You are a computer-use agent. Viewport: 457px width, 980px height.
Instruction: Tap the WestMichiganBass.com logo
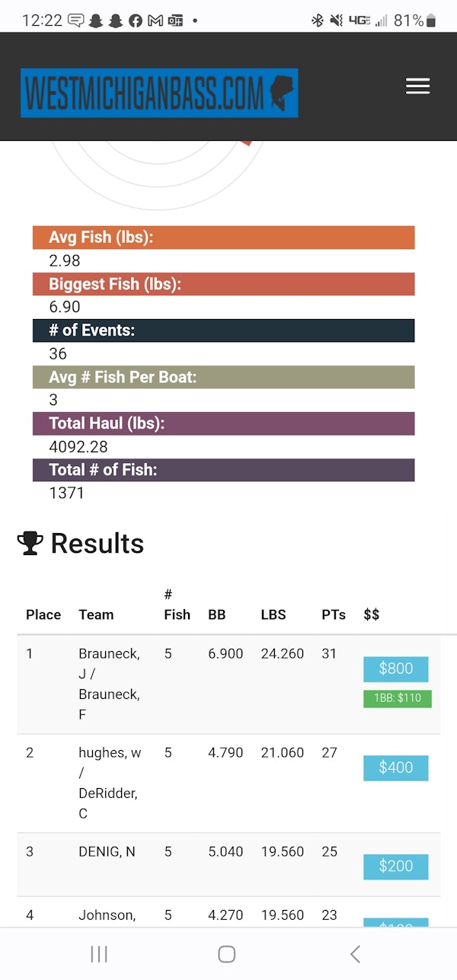[159, 93]
